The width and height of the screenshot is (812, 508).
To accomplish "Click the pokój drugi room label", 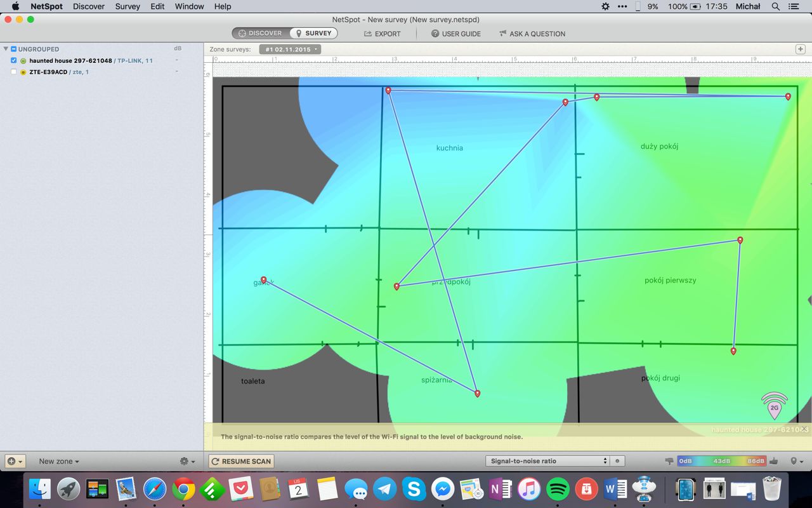I will tap(660, 378).
